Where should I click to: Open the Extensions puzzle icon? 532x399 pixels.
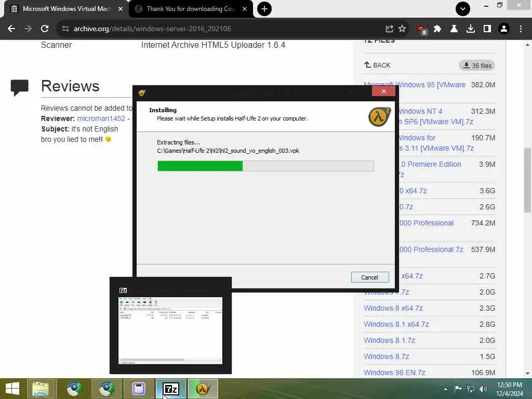pyautogui.click(x=437, y=29)
